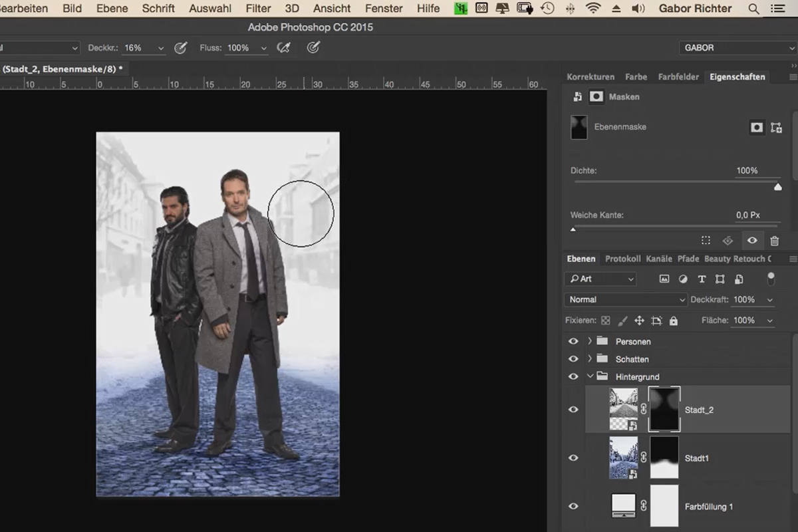Filter layers by adjustment layer icon
Image resolution: width=798 pixels, height=532 pixels.
683,279
